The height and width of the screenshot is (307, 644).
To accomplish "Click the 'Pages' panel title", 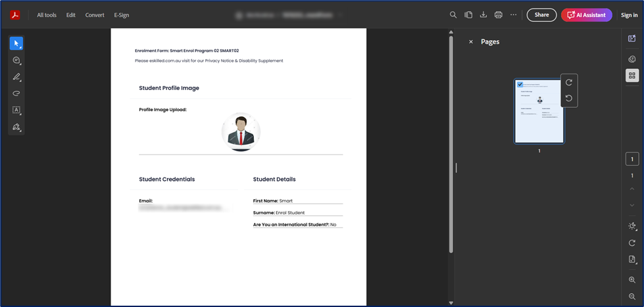I will (490, 42).
